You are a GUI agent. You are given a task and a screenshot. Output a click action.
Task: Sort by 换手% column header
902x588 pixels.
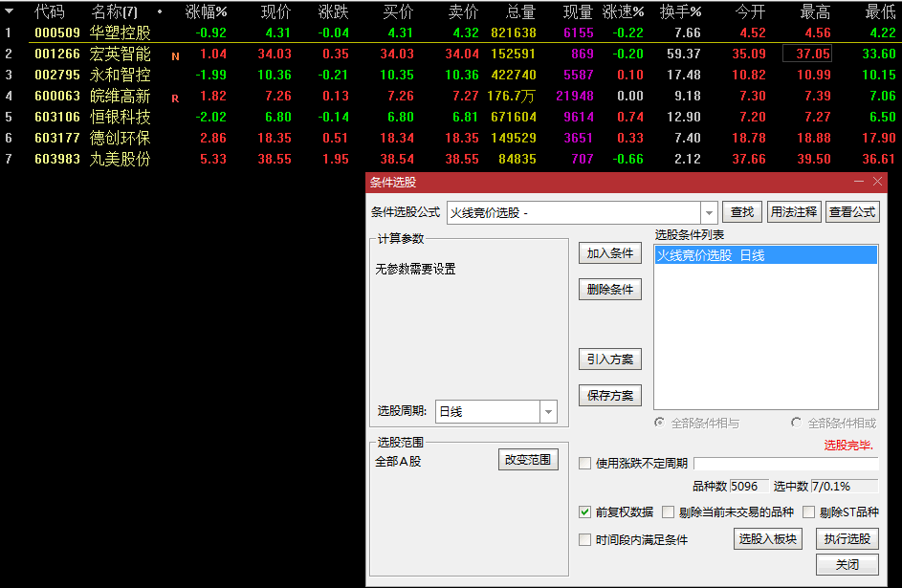680,11
